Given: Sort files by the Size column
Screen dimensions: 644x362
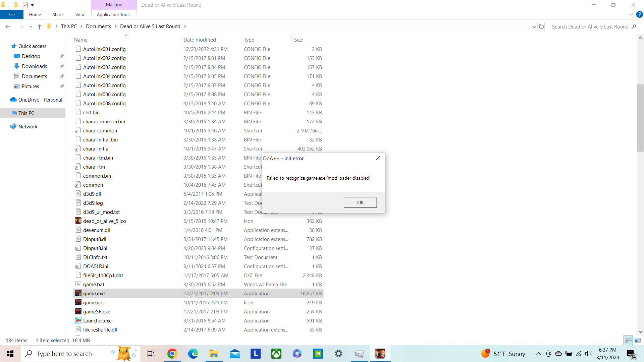Looking at the screenshot, I should coord(299,40).
